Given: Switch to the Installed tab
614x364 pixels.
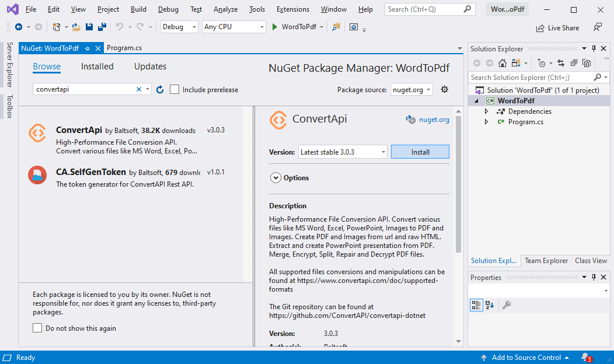Looking at the screenshot, I should pos(97,66).
